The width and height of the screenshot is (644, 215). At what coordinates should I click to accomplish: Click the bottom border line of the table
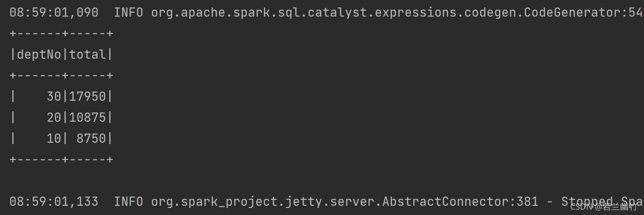[61, 159]
